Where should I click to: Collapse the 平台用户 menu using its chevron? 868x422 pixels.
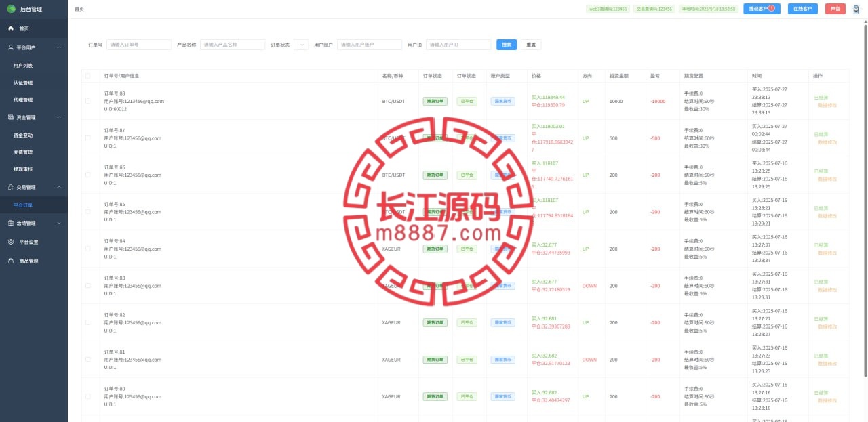click(59, 48)
